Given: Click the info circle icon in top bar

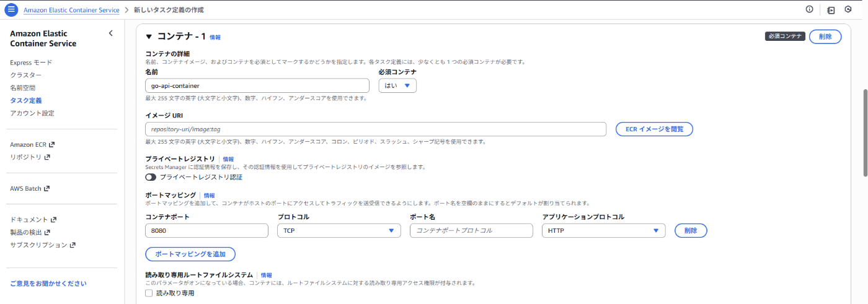Looking at the screenshot, I should pos(809,9).
